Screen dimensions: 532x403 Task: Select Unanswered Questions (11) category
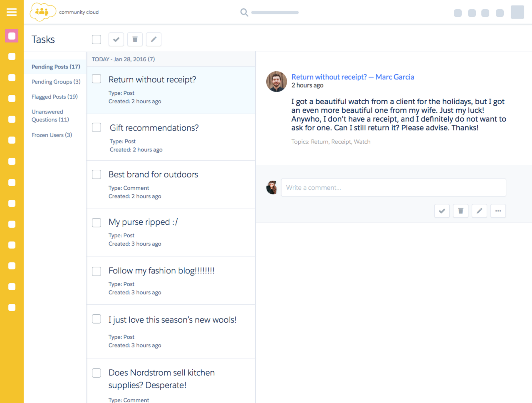pyautogui.click(x=50, y=116)
